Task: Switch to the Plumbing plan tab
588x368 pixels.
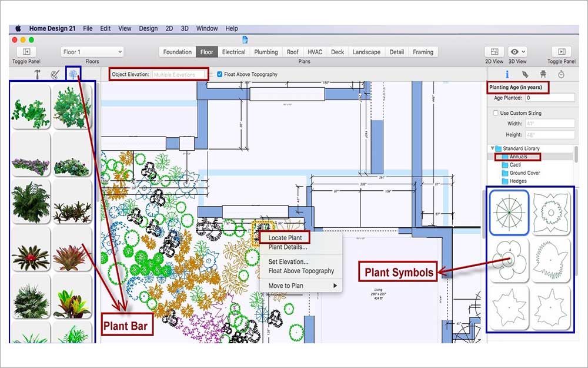Action: tap(266, 52)
